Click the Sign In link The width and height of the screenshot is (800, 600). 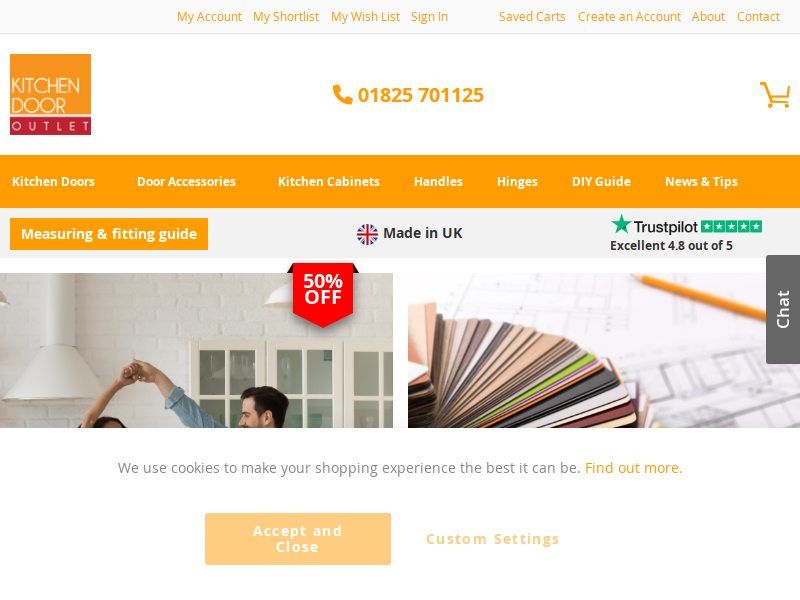tap(430, 17)
